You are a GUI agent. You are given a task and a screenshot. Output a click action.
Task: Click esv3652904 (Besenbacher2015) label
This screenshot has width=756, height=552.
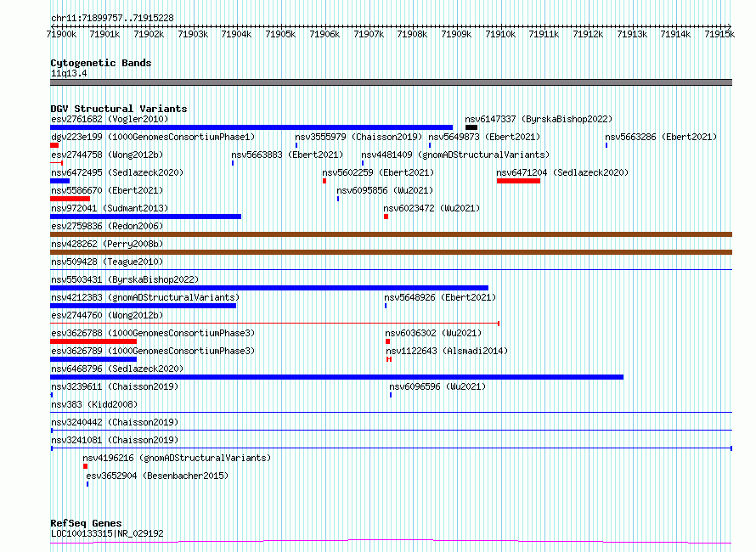coord(157,476)
